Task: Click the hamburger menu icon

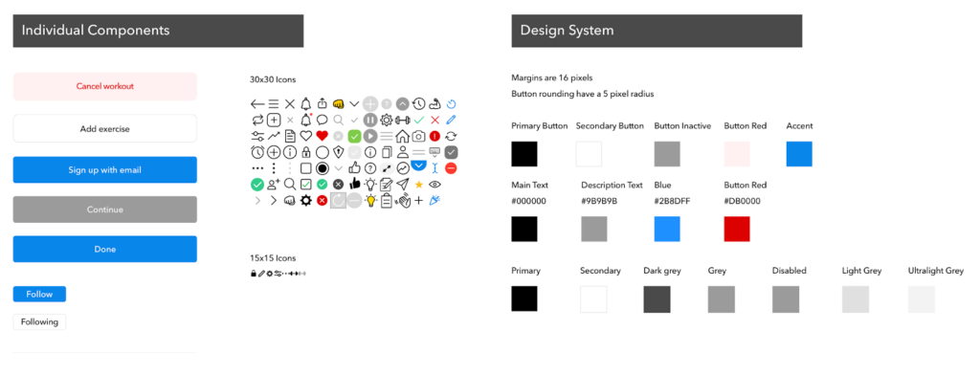Action: (x=273, y=103)
